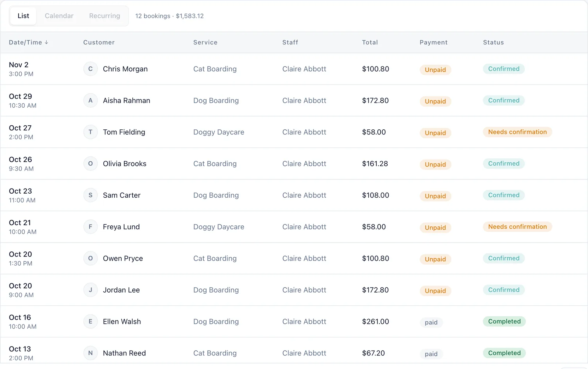Click the Total column header
The width and height of the screenshot is (588, 369).
pyautogui.click(x=370, y=42)
